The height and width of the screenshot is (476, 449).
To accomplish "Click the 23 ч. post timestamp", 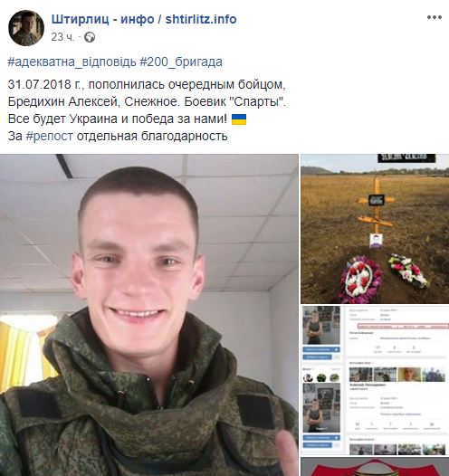I will (62, 37).
